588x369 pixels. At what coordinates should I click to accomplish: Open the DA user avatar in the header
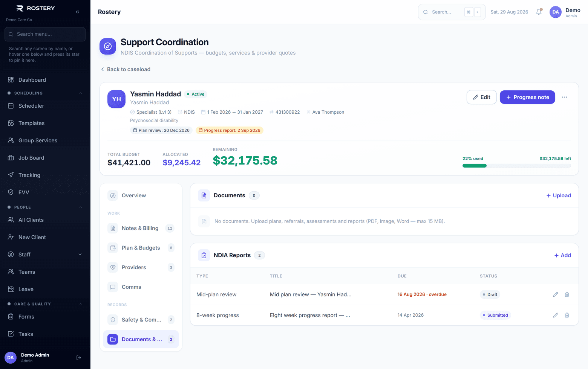pos(556,12)
